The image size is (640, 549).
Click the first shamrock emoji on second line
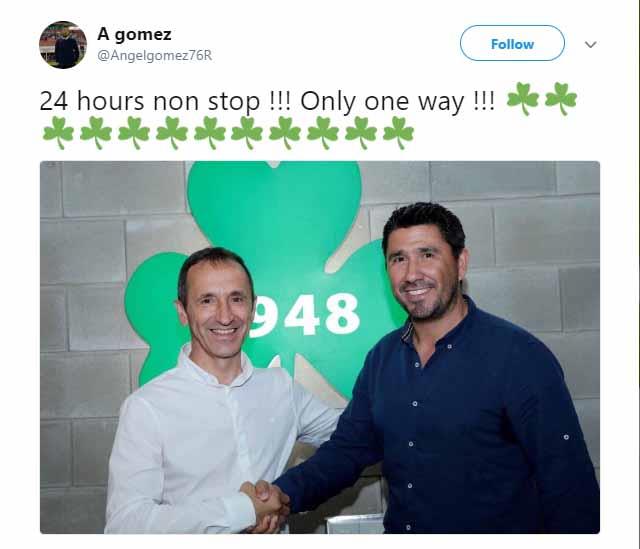click(x=58, y=133)
